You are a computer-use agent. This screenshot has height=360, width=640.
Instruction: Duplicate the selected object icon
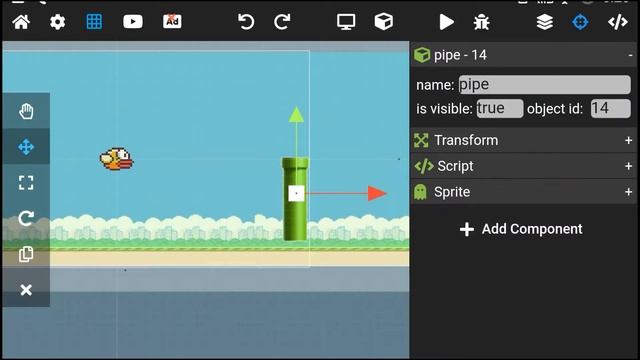(x=26, y=254)
